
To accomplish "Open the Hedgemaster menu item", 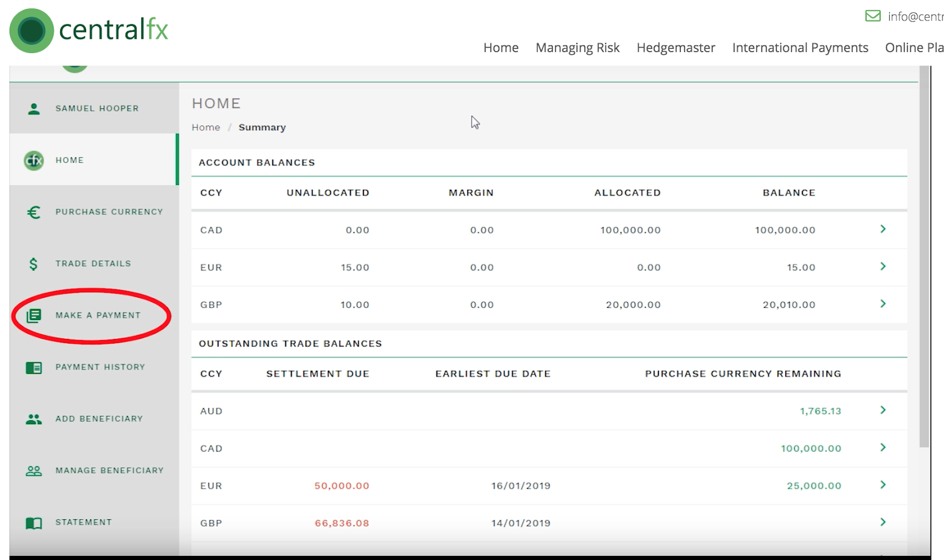I will click(x=676, y=48).
